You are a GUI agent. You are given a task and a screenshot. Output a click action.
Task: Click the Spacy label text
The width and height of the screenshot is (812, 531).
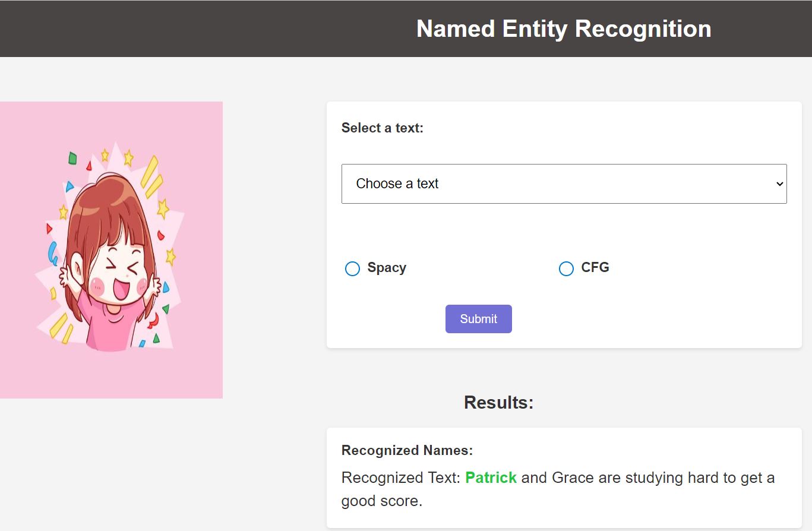(x=387, y=267)
